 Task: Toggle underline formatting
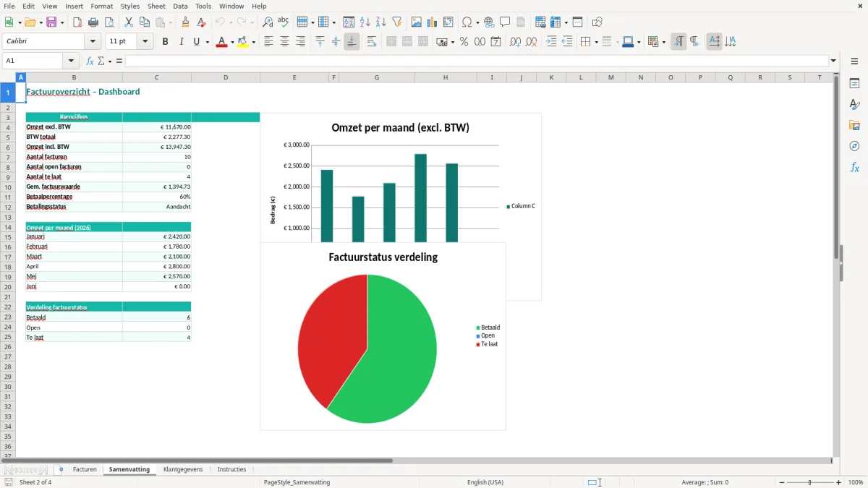coord(196,42)
